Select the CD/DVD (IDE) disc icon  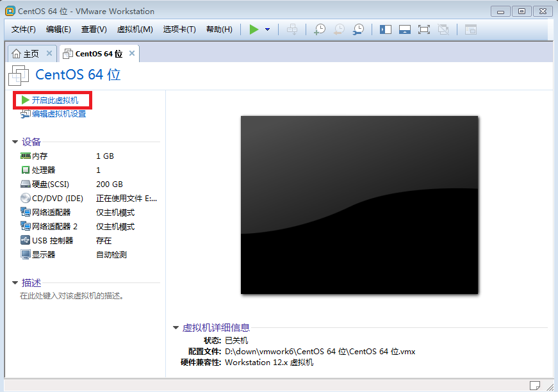tap(25, 198)
